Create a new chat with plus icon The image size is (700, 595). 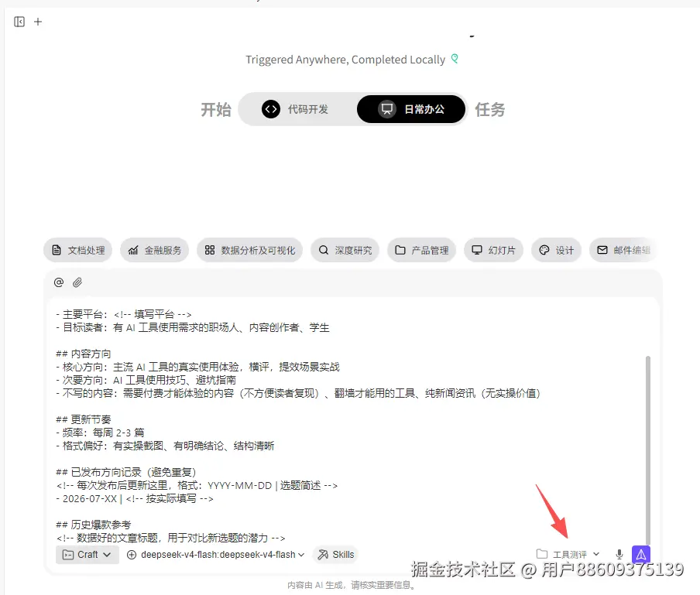[x=38, y=22]
